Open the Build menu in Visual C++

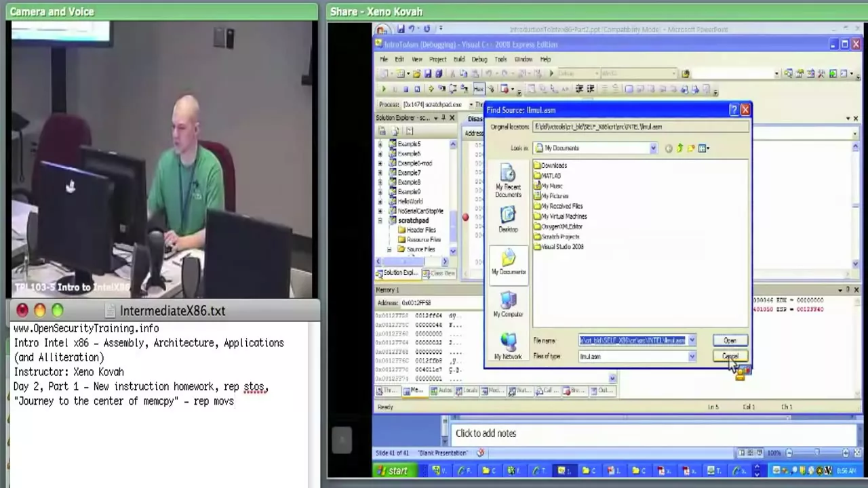point(459,60)
